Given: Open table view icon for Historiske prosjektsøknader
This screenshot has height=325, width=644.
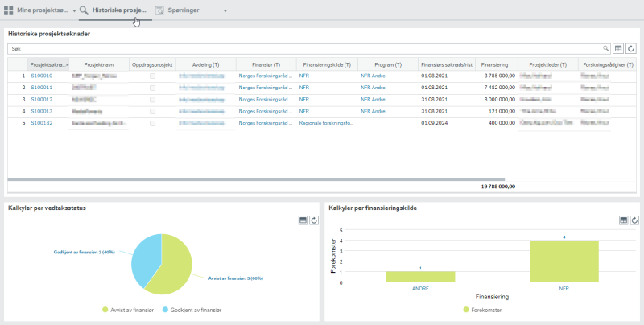Looking at the screenshot, I should tap(618, 49).
